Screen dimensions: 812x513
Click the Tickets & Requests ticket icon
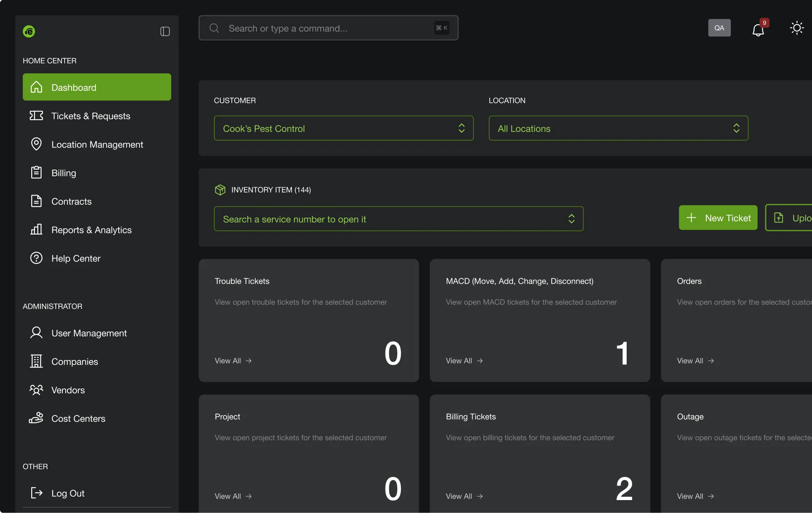point(36,115)
